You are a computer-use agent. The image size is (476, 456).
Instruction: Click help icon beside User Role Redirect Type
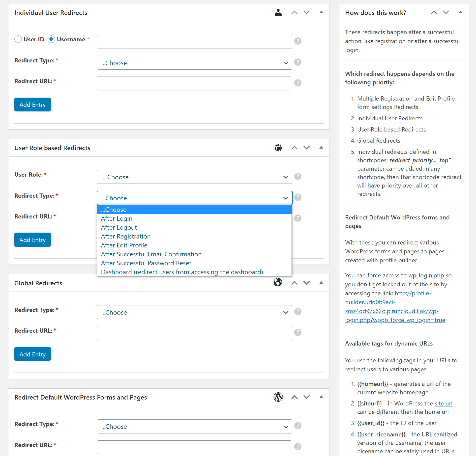[x=298, y=197]
